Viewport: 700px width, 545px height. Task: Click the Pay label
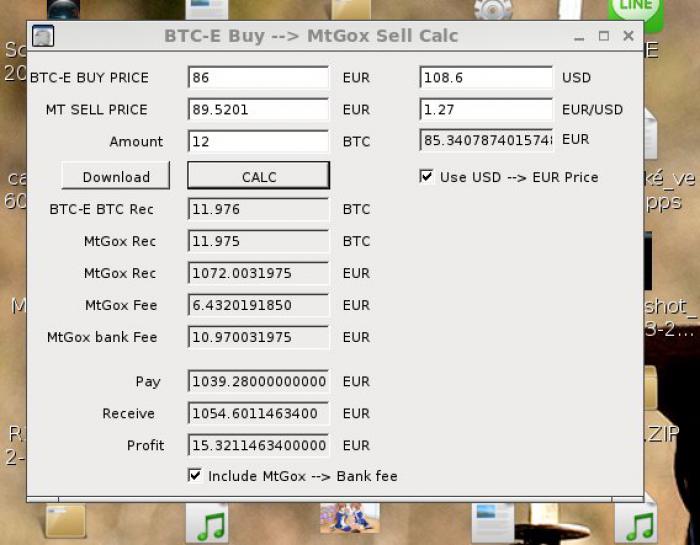pos(148,382)
